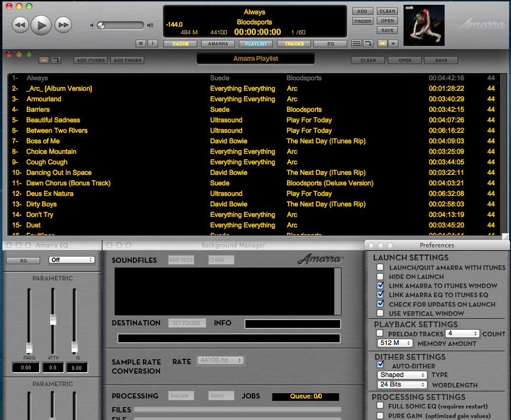Open the 44100 hz rate dropdown
This screenshot has height=420, width=511.
point(221,360)
